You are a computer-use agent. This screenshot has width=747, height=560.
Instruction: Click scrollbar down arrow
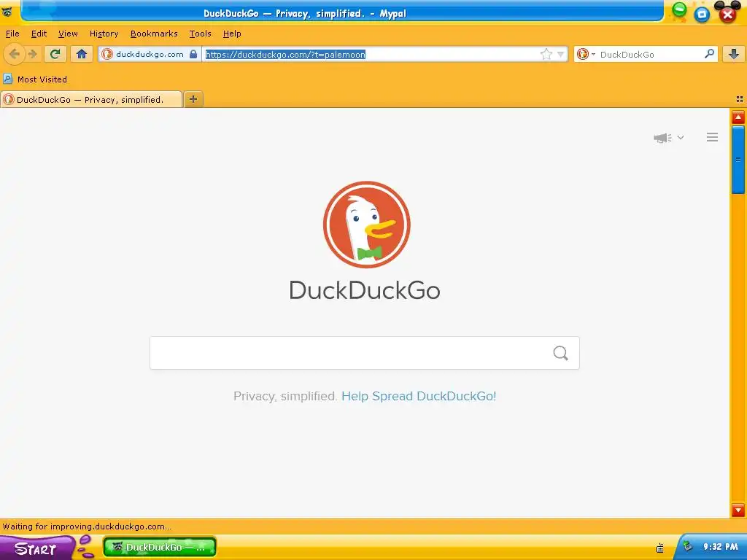[738, 510]
